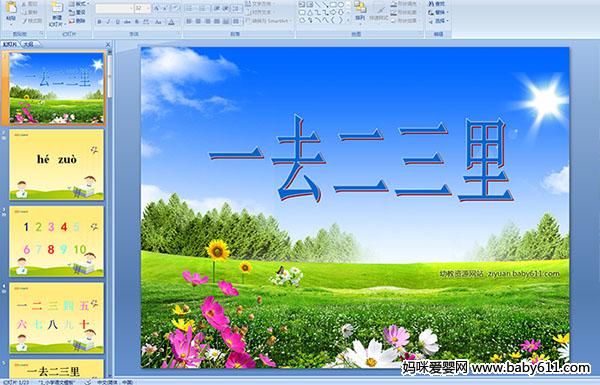600x385 pixels.
Task: Click the Shrink Font icon
Action: (166, 8)
